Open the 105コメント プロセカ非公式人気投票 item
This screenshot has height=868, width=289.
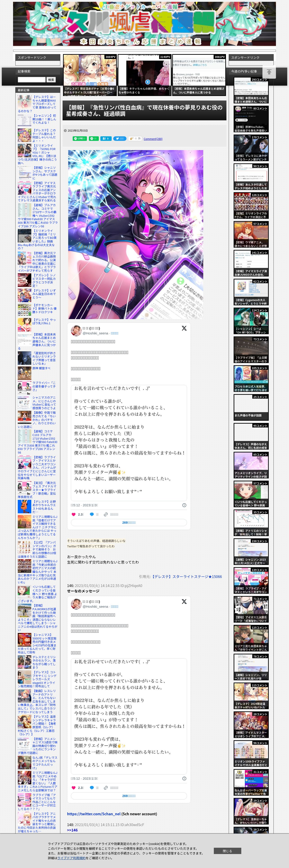(x=251, y=379)
